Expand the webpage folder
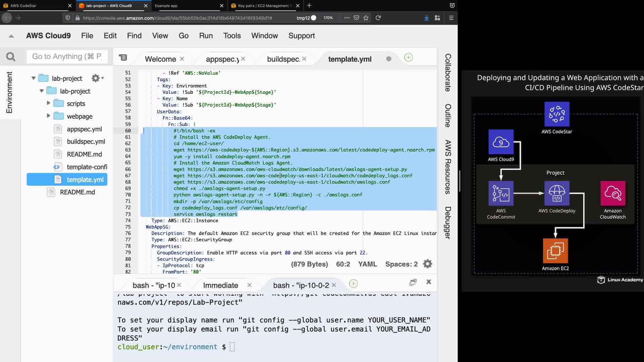Screen dimensions: 644x362 point(48,116)
